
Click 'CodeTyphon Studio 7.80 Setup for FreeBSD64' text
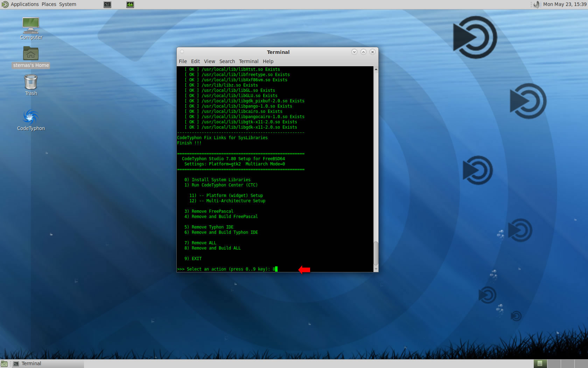coord(233,159)
